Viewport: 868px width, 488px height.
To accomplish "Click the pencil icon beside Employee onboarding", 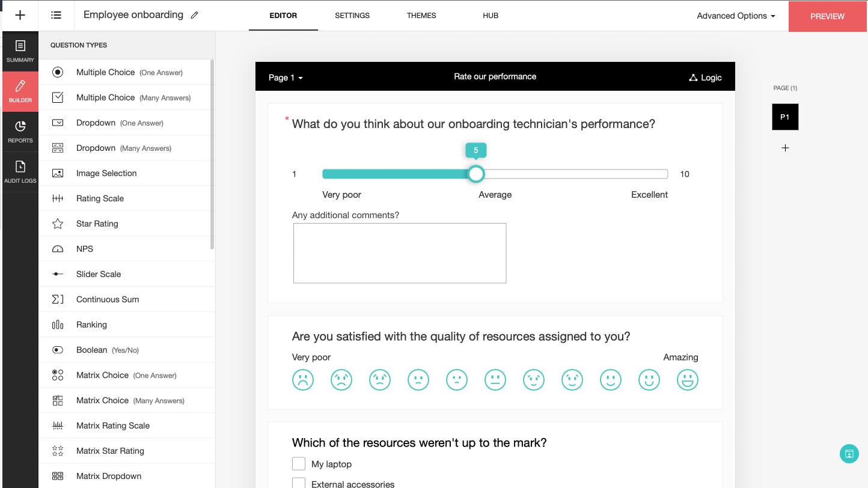I will tap(194, 16).
